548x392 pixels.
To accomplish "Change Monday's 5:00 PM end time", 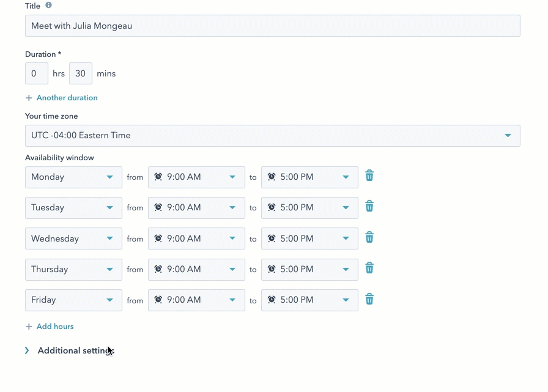I will 309,177.
